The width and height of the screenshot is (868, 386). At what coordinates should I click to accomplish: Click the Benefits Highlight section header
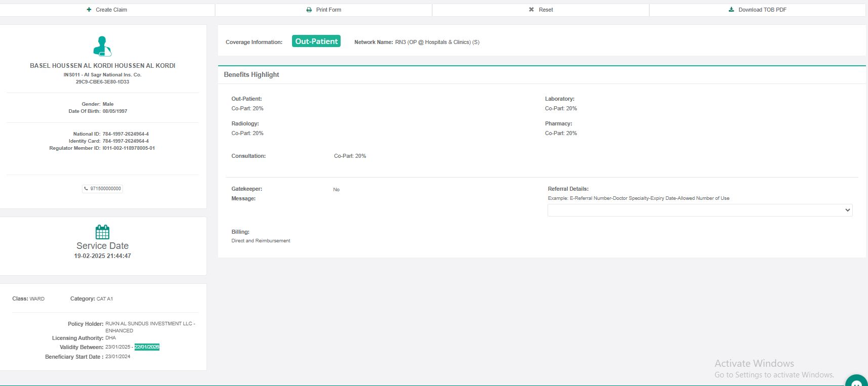[252, 74]
